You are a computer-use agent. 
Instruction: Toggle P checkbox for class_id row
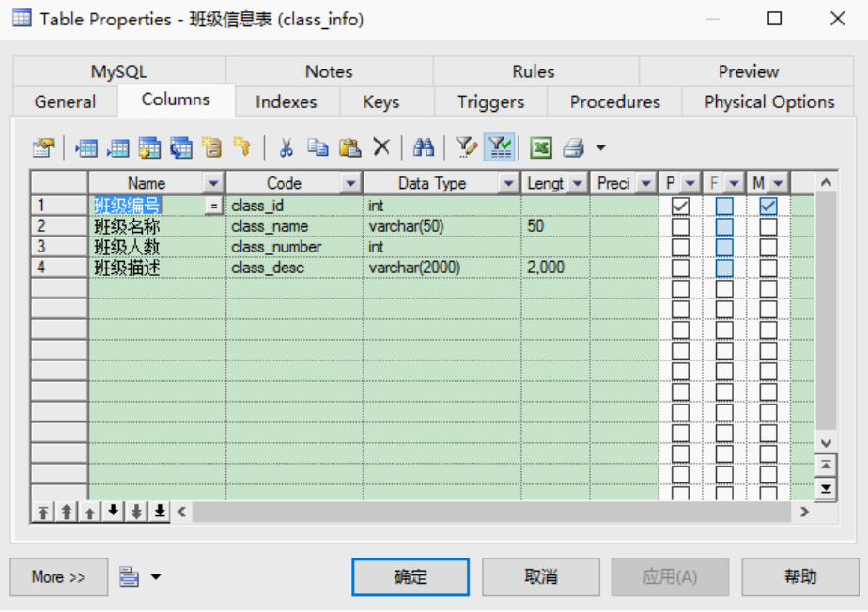coord(680,206)
